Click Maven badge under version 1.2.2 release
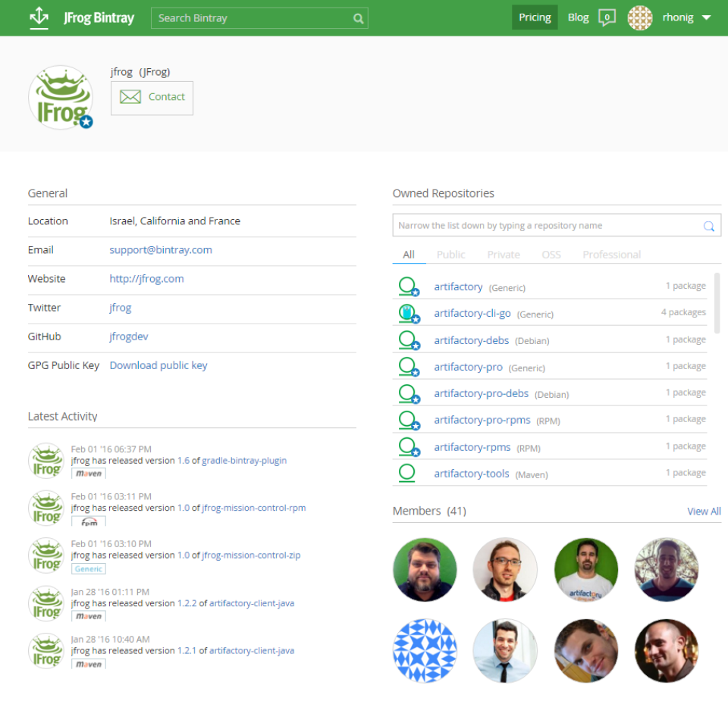The width and height of the screenshot is (728, 701). (89, 616)
